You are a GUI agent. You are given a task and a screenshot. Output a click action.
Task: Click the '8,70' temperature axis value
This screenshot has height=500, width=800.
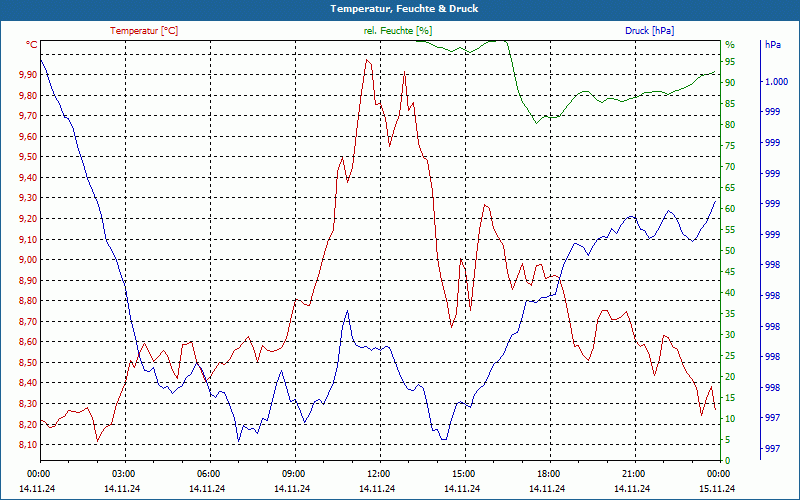29,321
